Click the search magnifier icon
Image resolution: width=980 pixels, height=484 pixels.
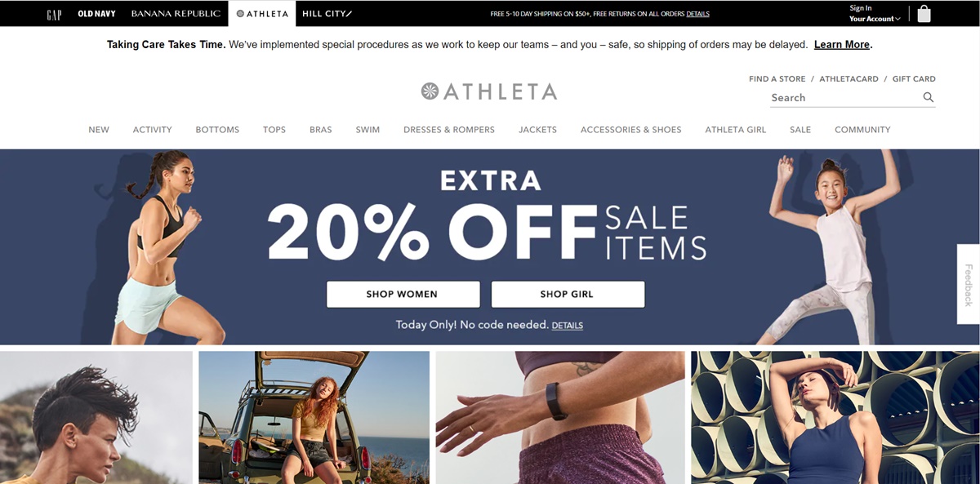pyautogui.click(x=929, y=97)
